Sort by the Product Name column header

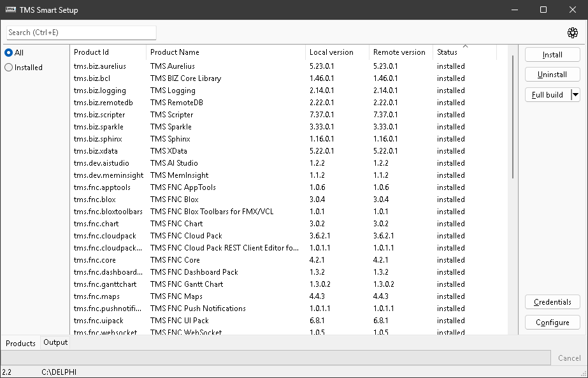pos(175,52)
